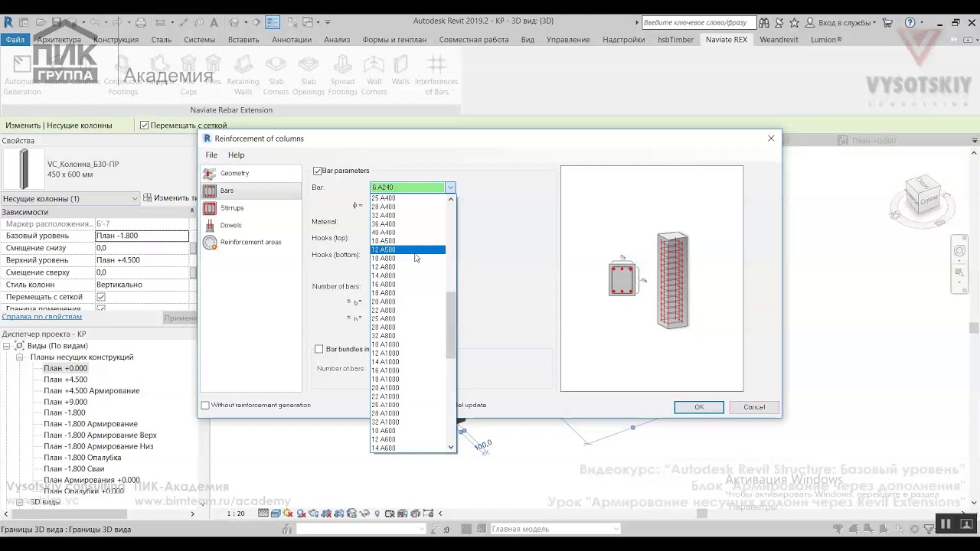Toggle the Thin Lines icon in quick access
Image resolution: width=980 pixels, height=551 pixels.
(x=273, y=22)
